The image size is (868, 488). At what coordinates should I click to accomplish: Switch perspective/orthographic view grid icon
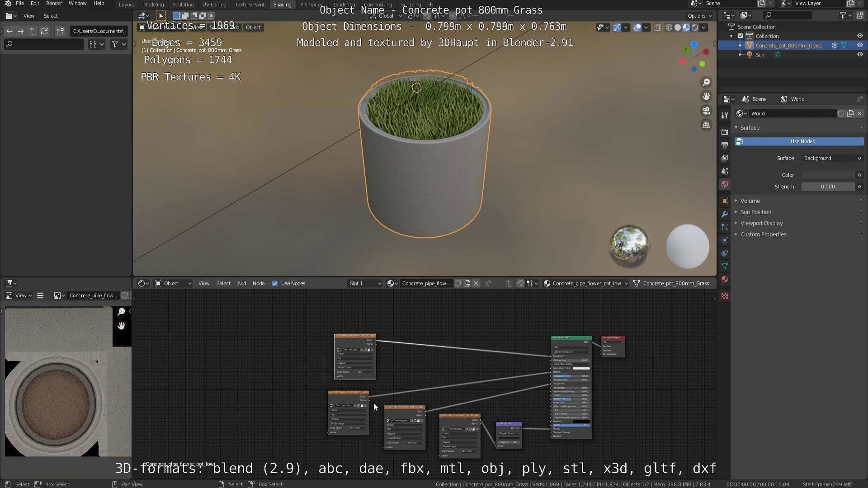pos(706,125)
